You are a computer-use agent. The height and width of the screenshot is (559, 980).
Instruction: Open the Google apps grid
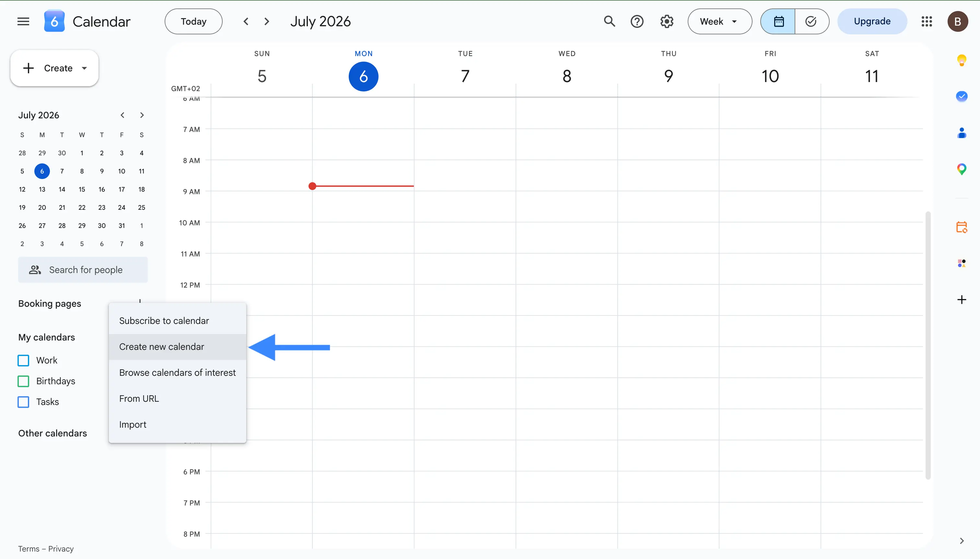coord(927,21)
